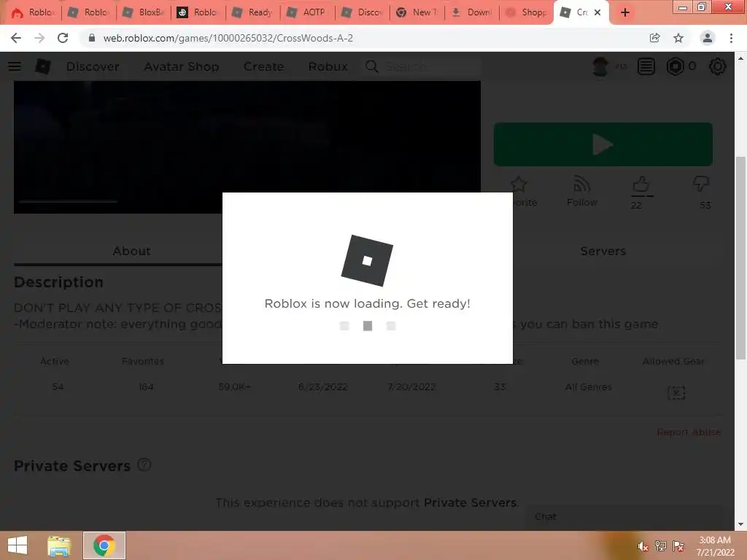Click the thumbs-up like icon

(x=641, y=184)
